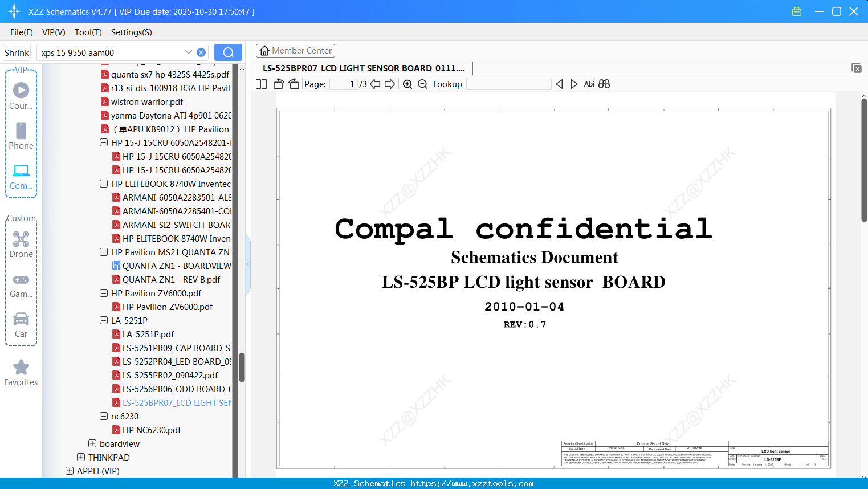Image resolution: width=868 pixels, height=489 pixels.
Task: Select the Computer category
Action: point(21,176)
